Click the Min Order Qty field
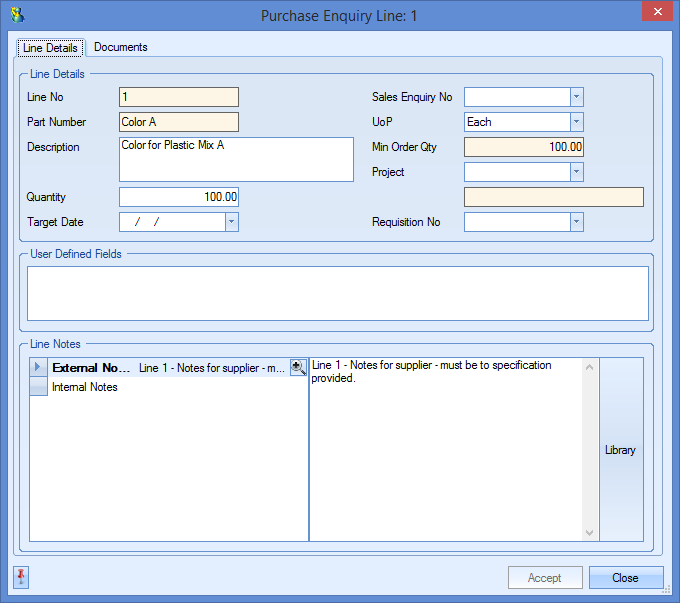The image size is (680, 603). [x=523, y=147]
